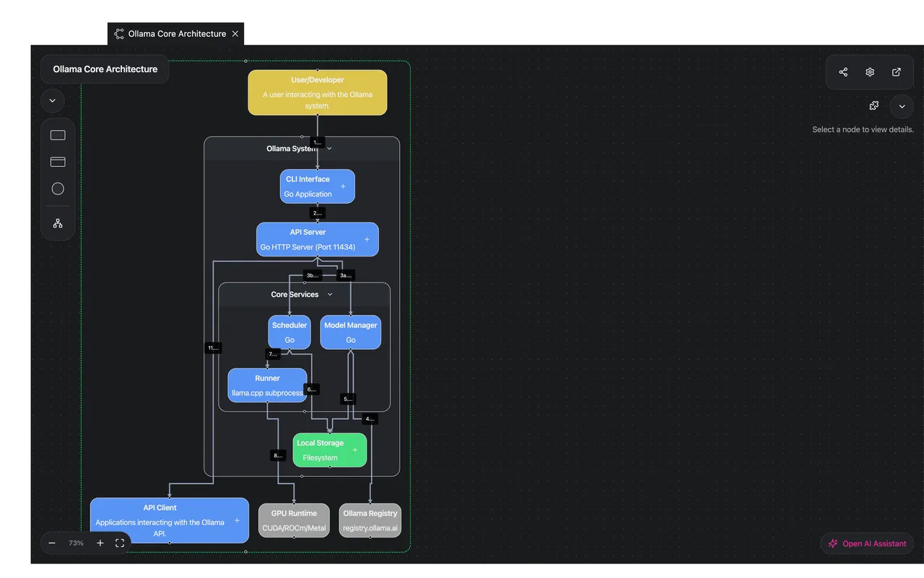Select the circle shape tool
Screen dimensions: 924x578
coord(58,189)
